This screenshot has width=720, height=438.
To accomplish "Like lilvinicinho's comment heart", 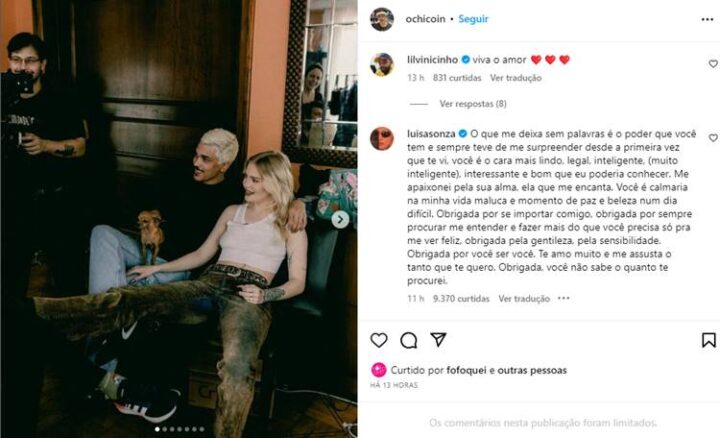I will (x=713, y=64).
